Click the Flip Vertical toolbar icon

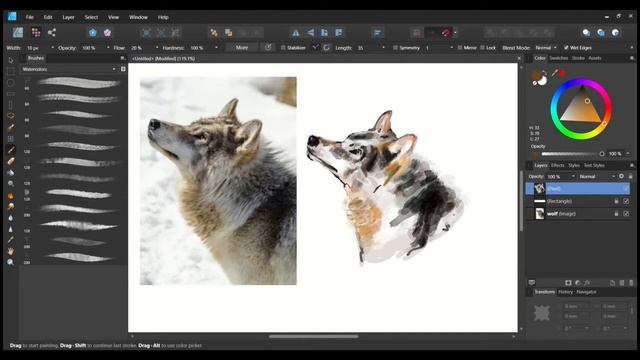tap(311, 33)
